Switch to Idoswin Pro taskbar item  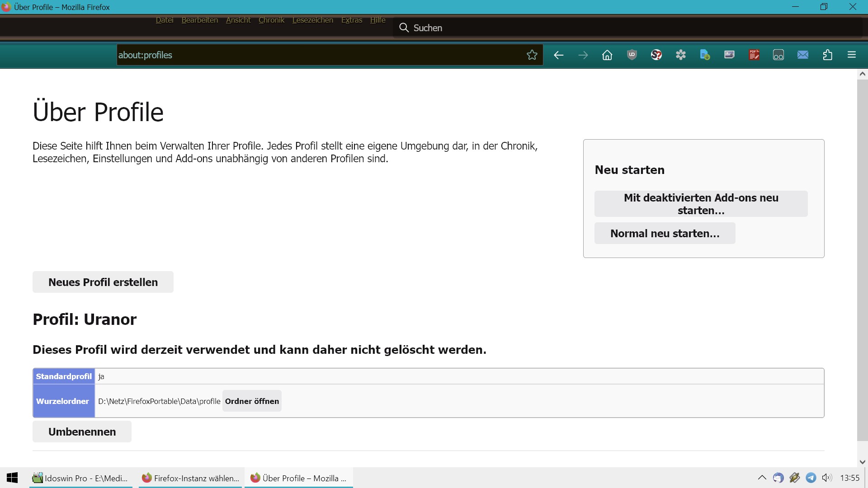[80, 478]
